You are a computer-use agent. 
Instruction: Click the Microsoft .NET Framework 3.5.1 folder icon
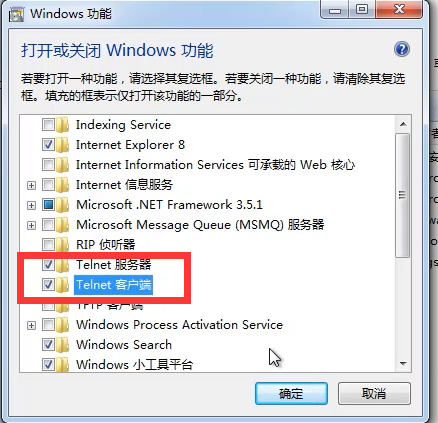click(x=63, y=205)
